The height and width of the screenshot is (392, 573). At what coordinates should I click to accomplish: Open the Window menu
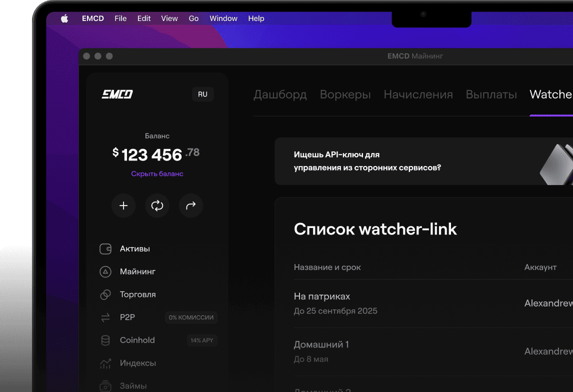pyautogui.click(x=223, y=18)
